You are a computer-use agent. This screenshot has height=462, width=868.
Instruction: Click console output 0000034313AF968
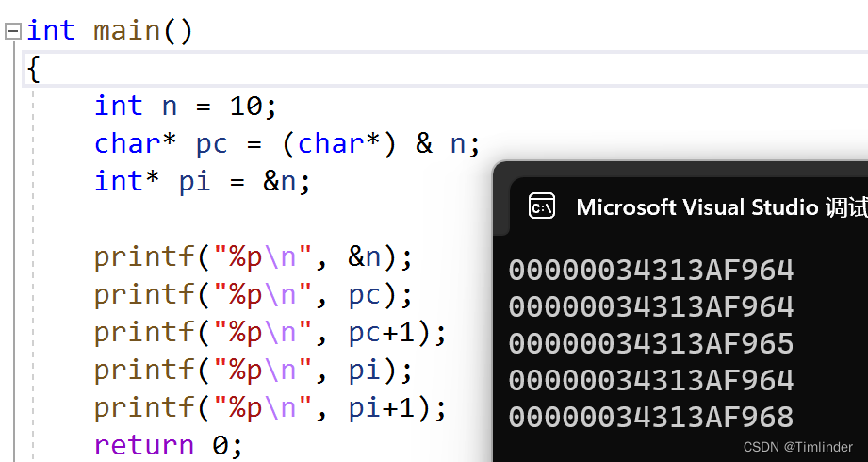(x=651, y=417)
